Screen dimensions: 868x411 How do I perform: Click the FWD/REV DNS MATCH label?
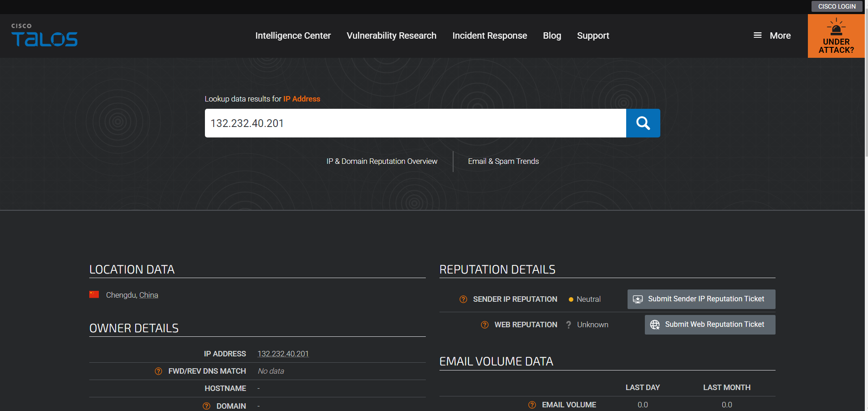[x=207, y=371]
